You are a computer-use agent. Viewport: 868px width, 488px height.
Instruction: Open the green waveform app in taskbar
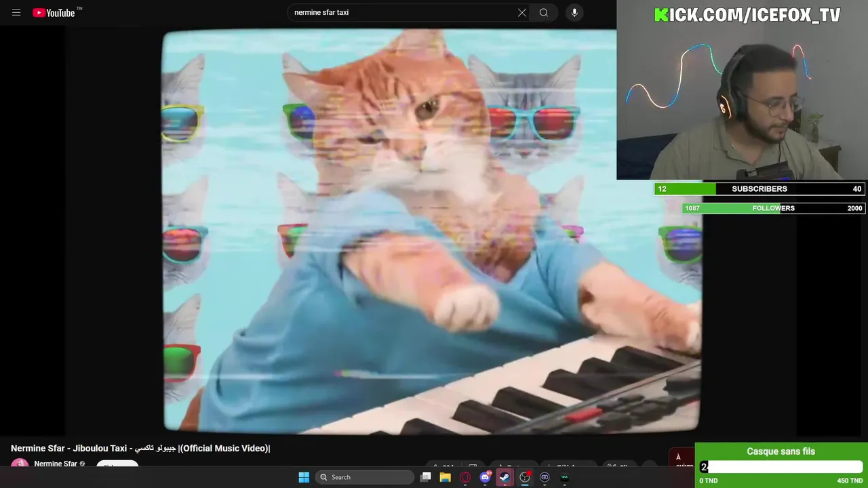tap(564, 477)
